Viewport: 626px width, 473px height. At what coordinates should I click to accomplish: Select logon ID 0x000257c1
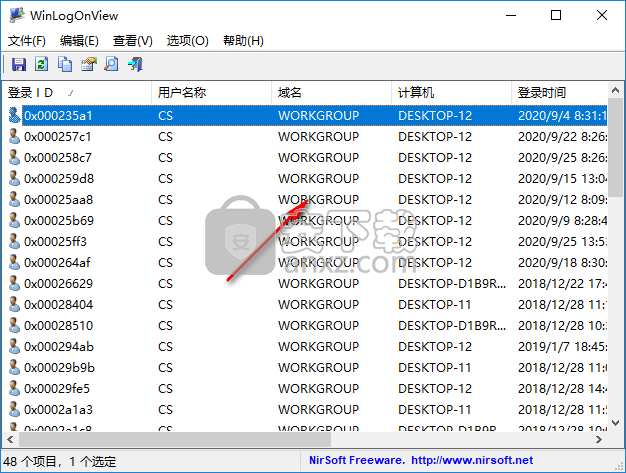tap(57, 137)
